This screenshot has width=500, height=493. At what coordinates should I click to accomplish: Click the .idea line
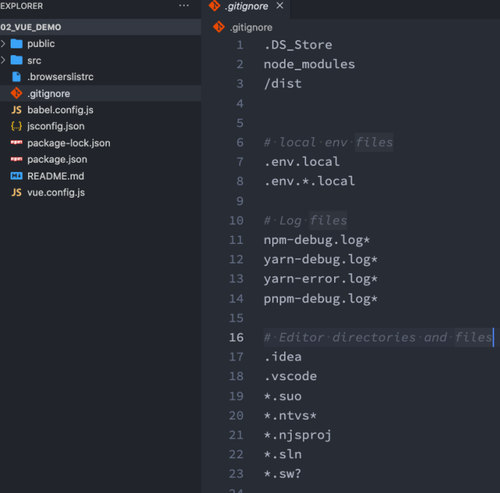click(x=283, y=357)
